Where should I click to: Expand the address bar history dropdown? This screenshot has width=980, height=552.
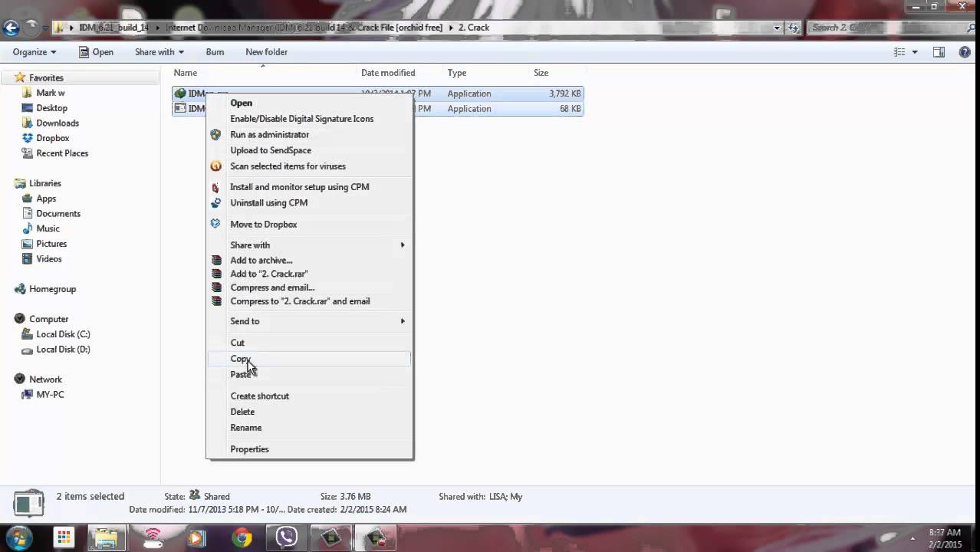777,28
